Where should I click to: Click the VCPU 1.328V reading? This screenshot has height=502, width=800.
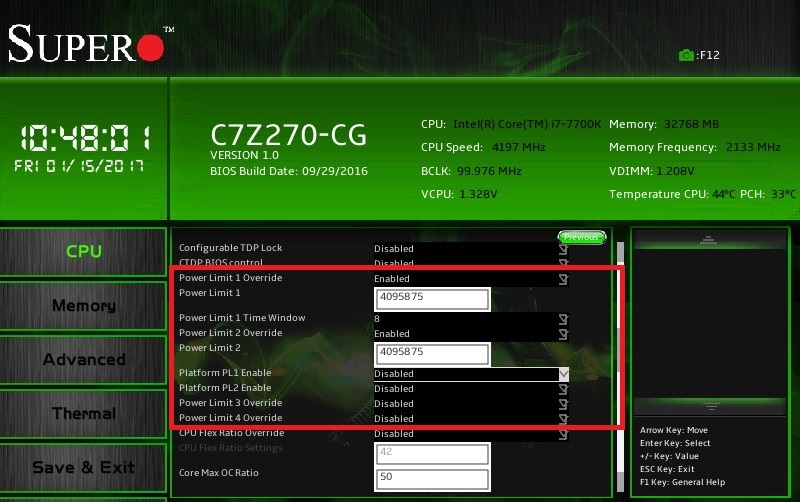point(459,194)
